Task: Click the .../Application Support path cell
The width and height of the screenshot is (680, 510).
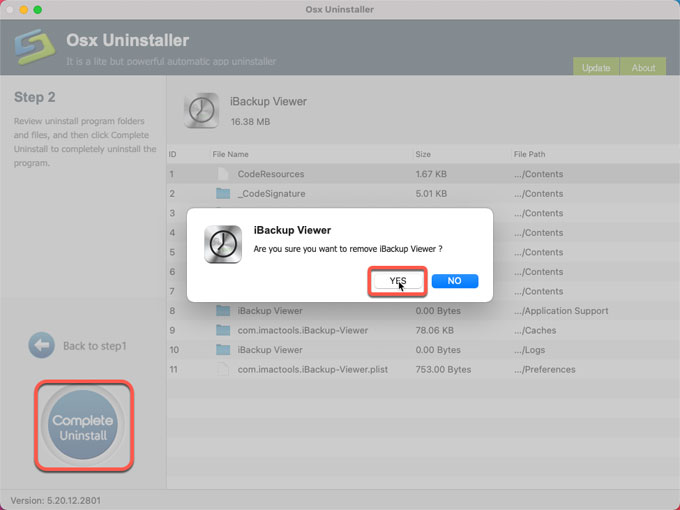Action: pos(561,311)
